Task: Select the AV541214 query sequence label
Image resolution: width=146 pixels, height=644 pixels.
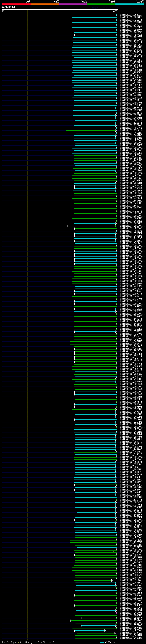Action: click(8, 8)
